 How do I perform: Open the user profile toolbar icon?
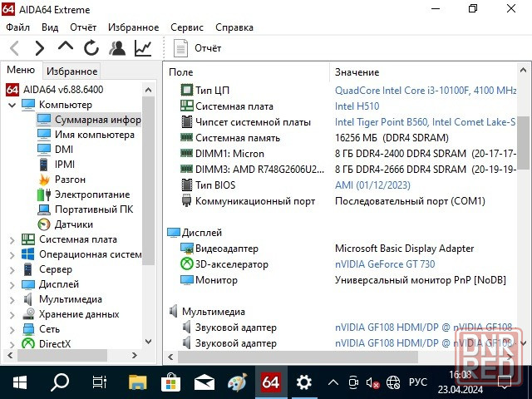(117, 48)
